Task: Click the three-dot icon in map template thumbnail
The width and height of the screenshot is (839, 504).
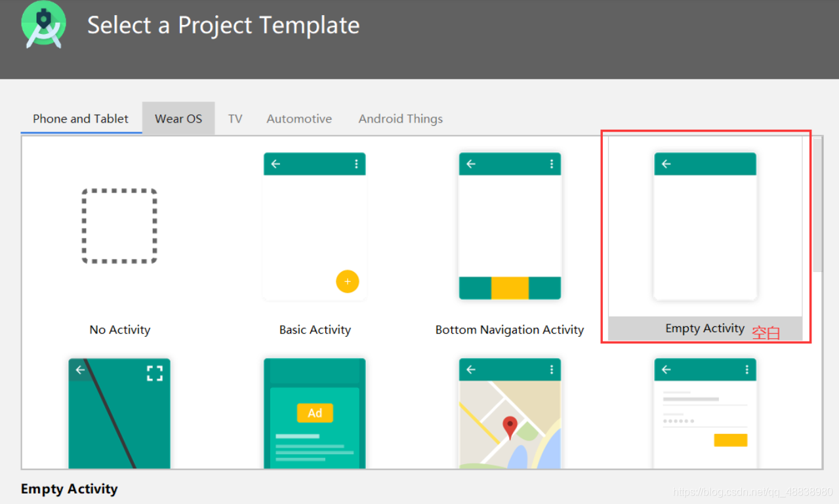Action: tap(552, 370)
